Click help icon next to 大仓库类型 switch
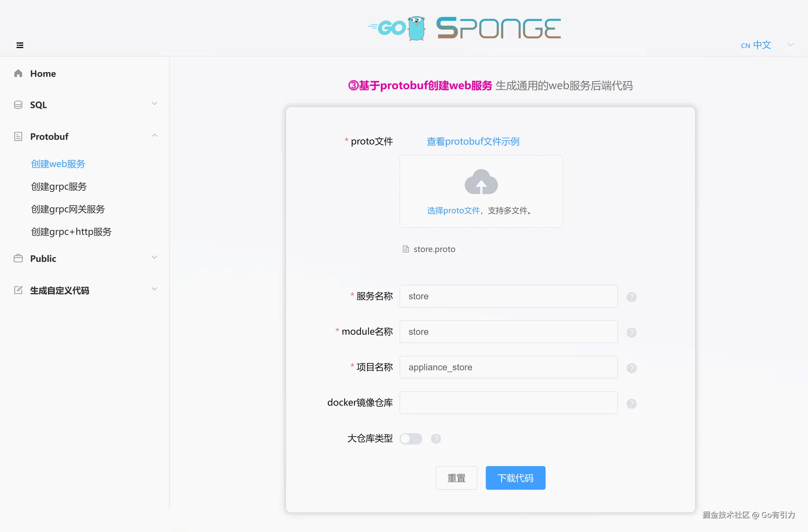Viewport: 808px width, 532px height. point(436,439)
